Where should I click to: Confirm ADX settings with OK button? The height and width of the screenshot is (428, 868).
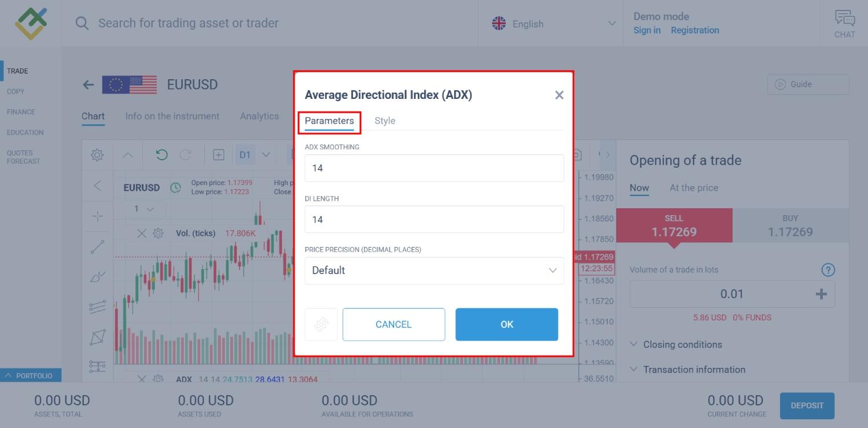(506, 324)
